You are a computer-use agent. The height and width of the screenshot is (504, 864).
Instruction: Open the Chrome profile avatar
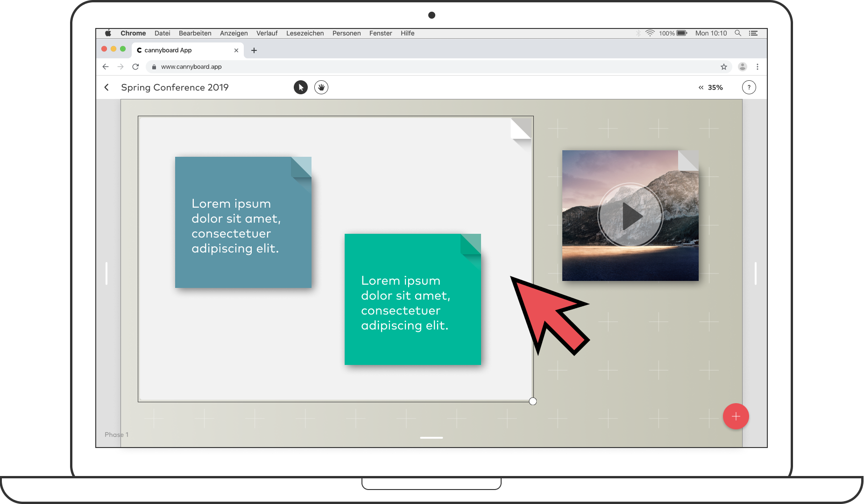point(743,67)
